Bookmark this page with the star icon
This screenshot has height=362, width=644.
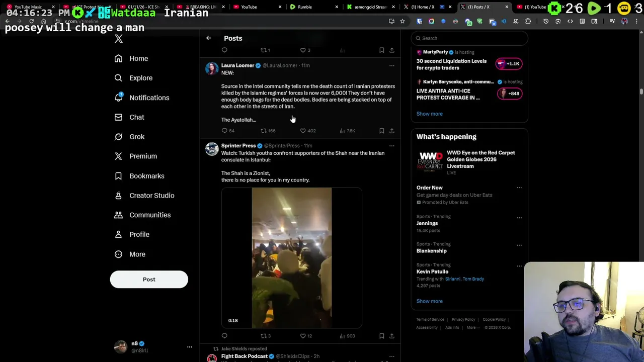pos(403,21)
